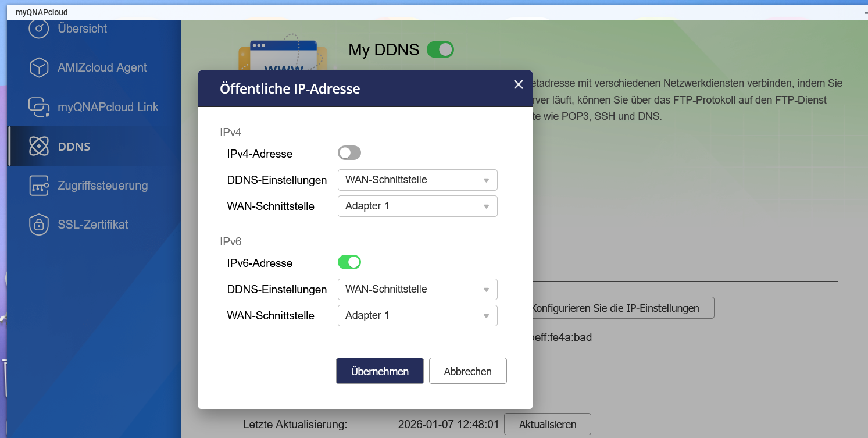Click the DDNS atom icon

tap(39, 147)
